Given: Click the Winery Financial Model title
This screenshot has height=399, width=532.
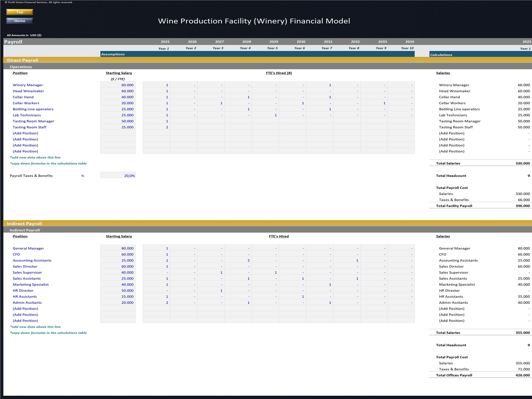Looking at the screenshot, I should click(254, 21).
